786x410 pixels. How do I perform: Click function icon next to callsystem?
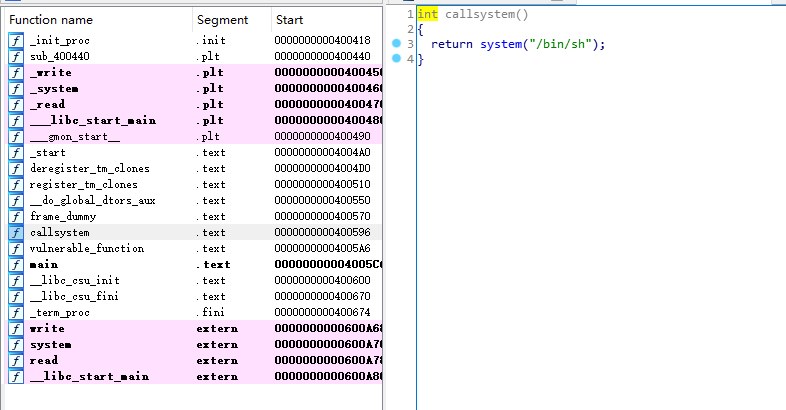(16, 232)
